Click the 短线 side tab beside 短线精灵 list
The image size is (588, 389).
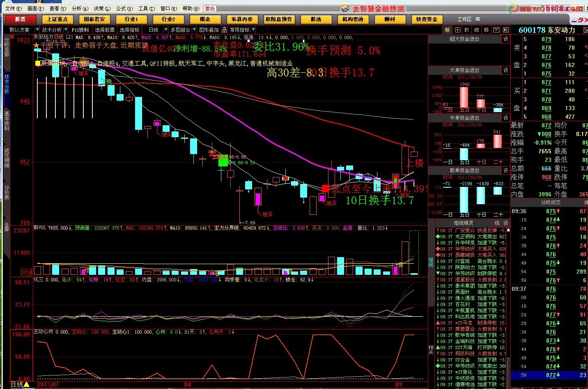pyautogui.click(x=431, y=262)
